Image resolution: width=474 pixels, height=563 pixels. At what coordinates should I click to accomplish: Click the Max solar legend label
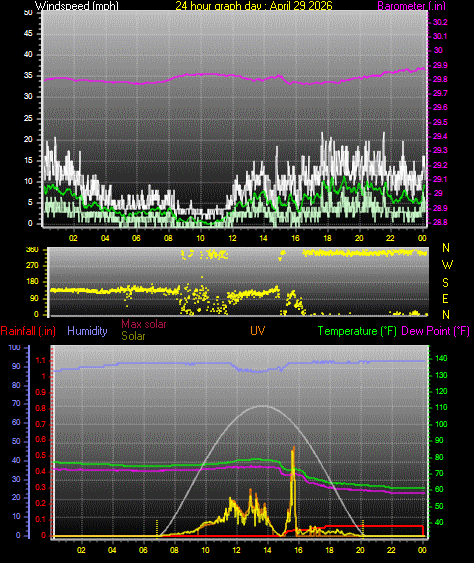144,324
